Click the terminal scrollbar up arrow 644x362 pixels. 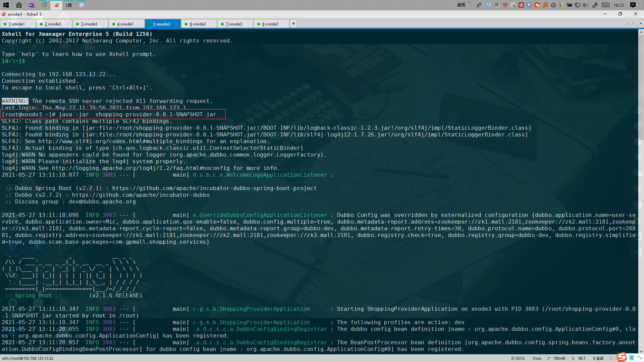641,33
